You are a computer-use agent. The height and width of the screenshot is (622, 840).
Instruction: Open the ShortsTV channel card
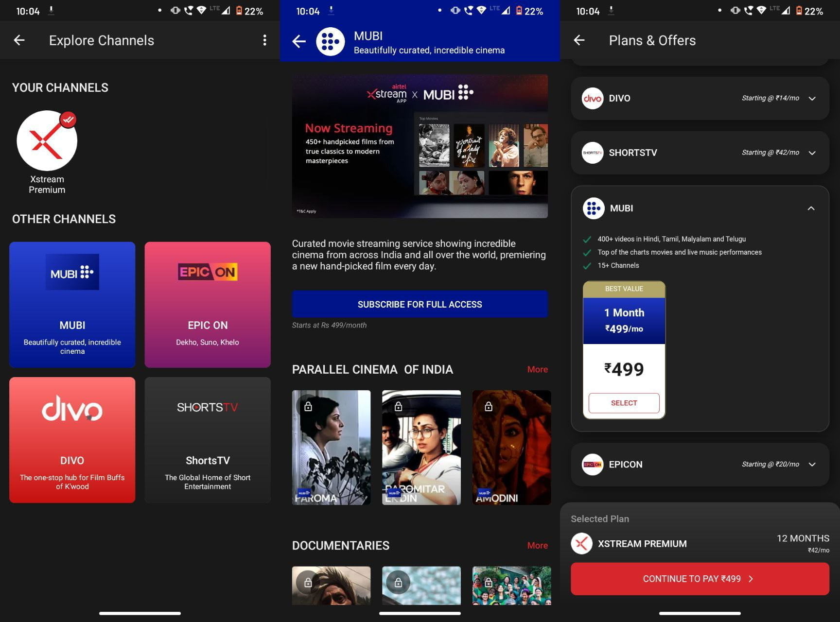pyautogui.click(x=208, y=440)
